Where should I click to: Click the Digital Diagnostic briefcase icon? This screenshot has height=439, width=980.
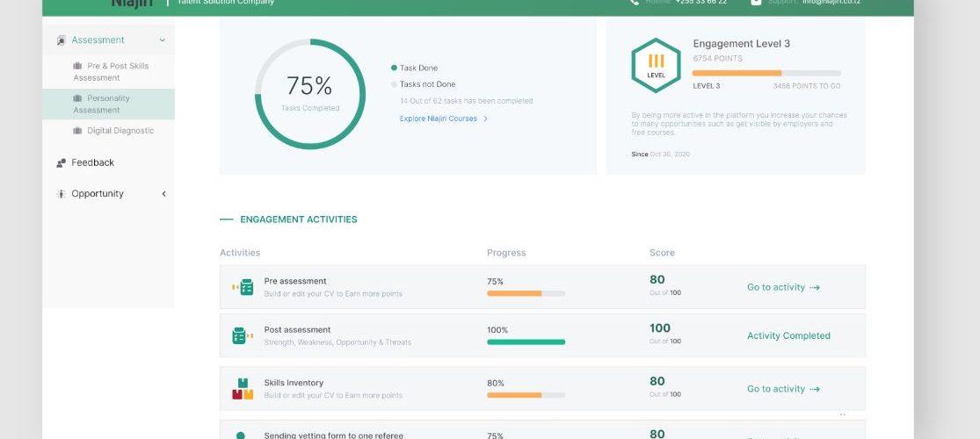pos(77,131)
